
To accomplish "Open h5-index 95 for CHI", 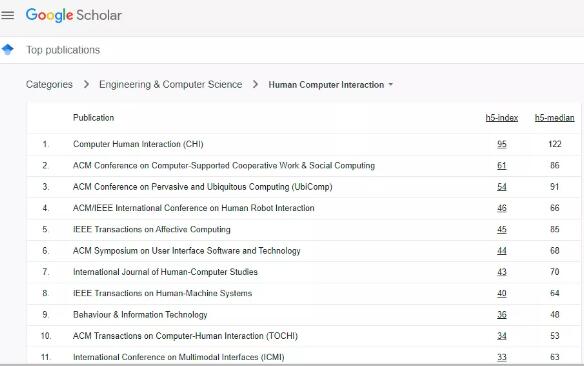I will [502, 144].
